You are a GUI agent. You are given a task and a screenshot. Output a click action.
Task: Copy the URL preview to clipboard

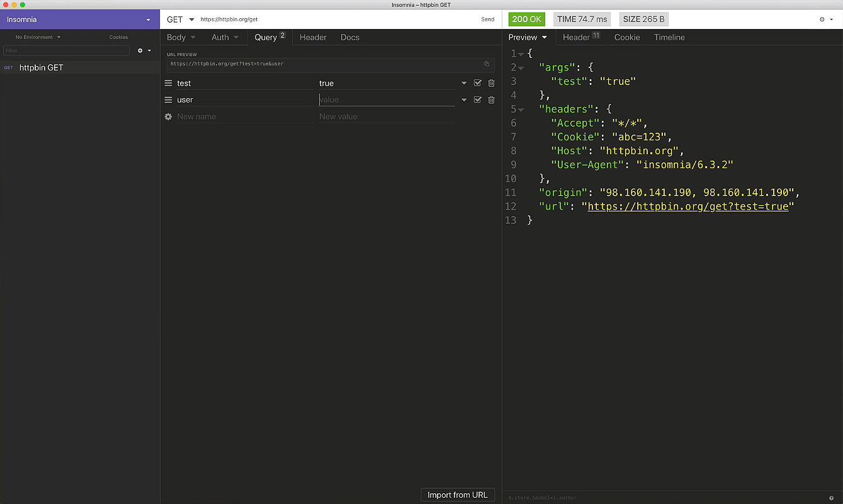coord(487,64)
